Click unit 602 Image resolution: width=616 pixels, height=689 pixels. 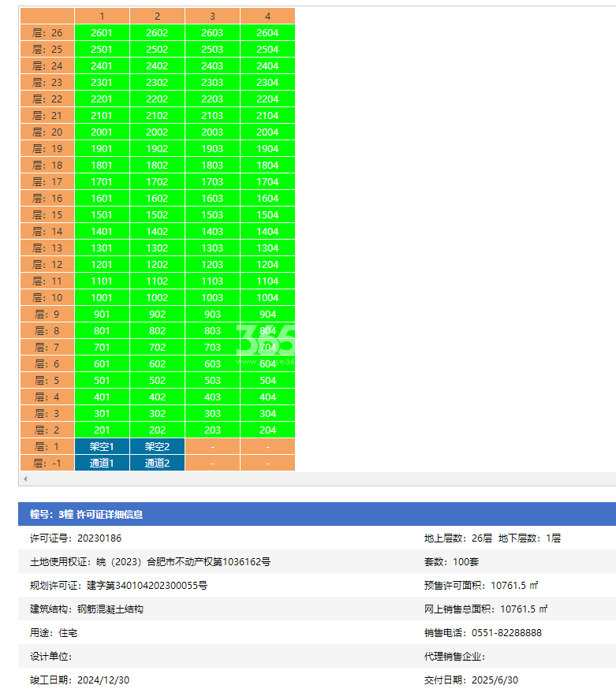158,364
